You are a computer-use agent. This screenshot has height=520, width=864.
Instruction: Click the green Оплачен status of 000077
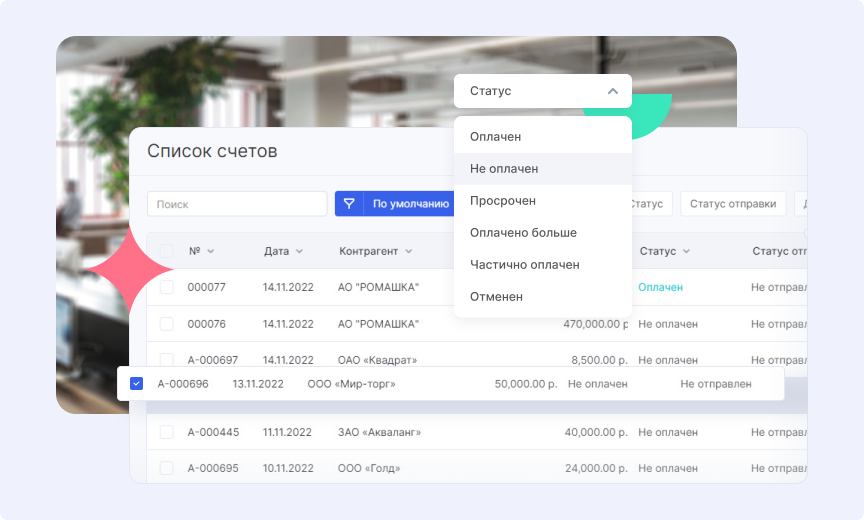[660, 287]
